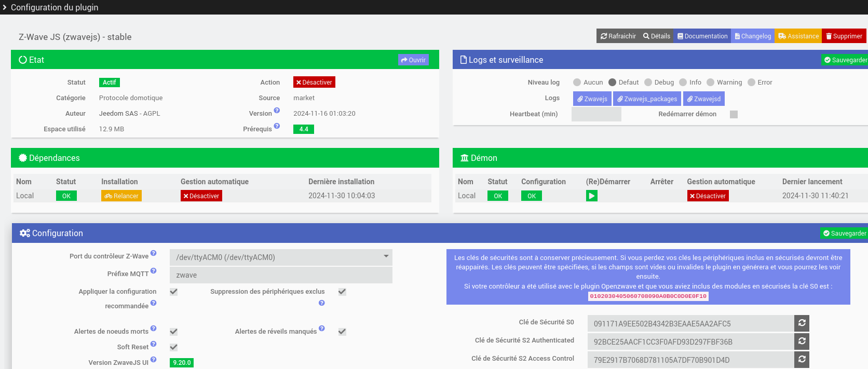Image resolution: width=868 pixels, height=369 pixels.
Task: Click the Clé de Sécurité S0 field
Action: (x=690, y=323)
